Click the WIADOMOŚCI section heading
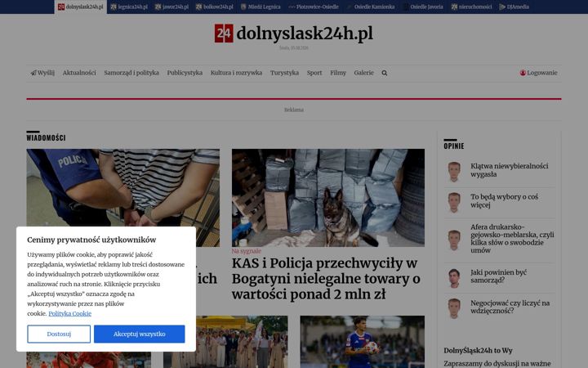This screenshot has height=368, width=588. pos(46,138)
